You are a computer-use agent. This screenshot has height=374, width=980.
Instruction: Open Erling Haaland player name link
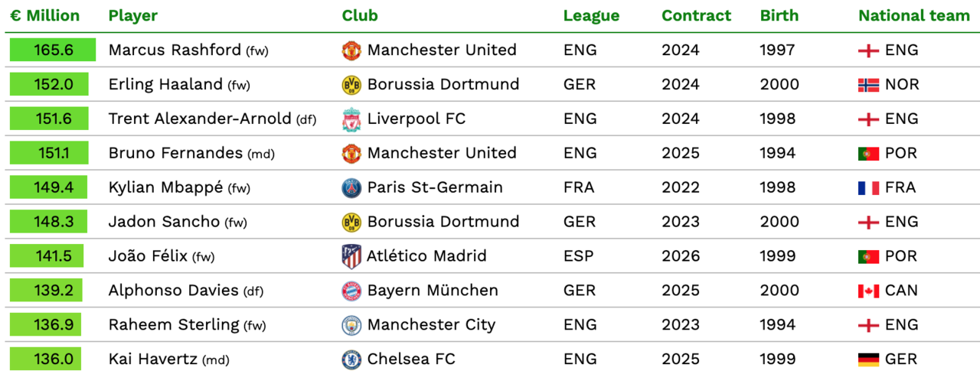[x=165, y=84]
